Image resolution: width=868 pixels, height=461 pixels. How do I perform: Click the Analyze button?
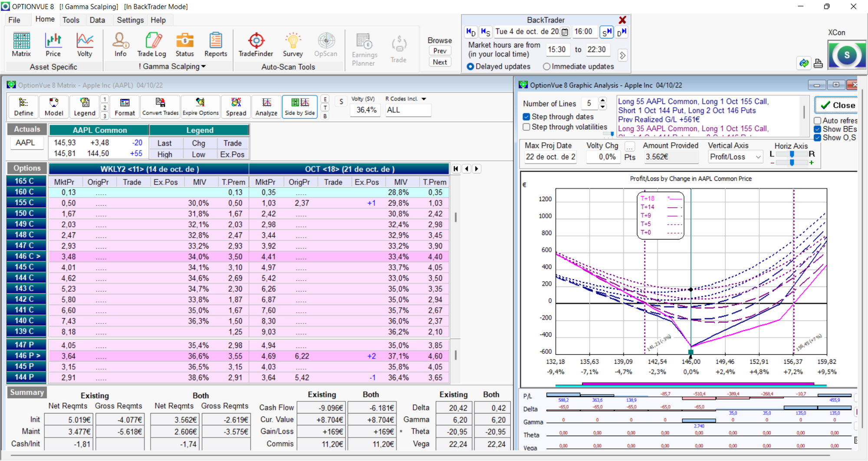[x=266, y=107]
